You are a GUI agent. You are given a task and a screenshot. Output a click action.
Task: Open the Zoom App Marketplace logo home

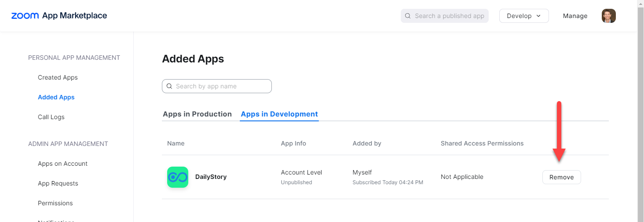pos(59,16)
